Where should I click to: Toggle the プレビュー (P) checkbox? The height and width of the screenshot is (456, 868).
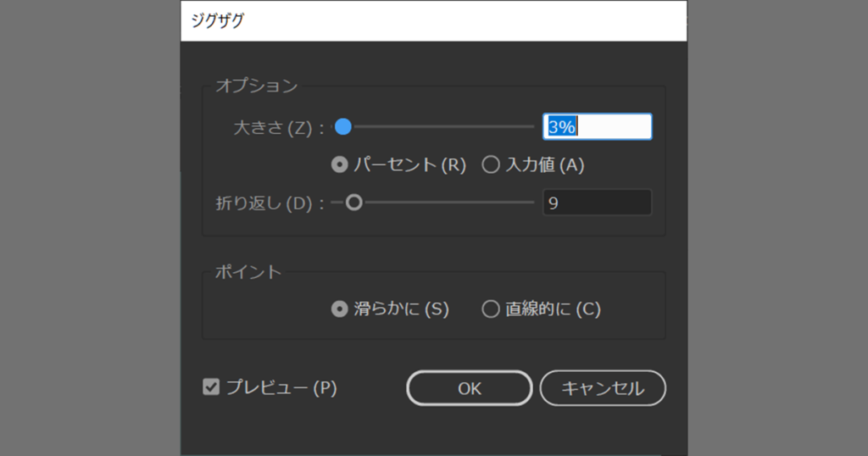point(211,387)
